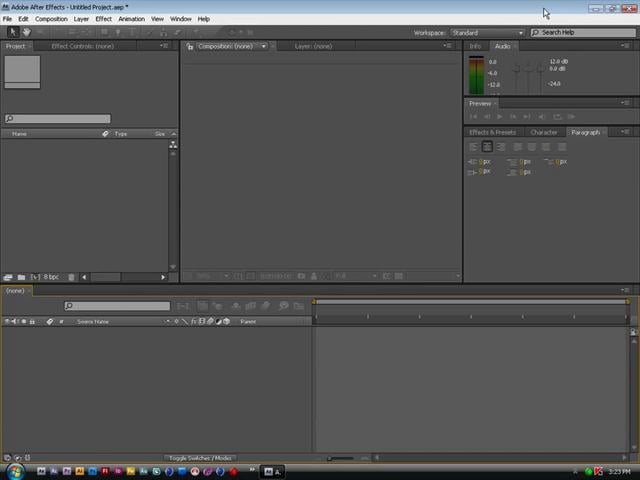Click the Interpret Footage icon in Project panel
The width and height of the screenshot is (640, 480).
[x=8, y=277]
